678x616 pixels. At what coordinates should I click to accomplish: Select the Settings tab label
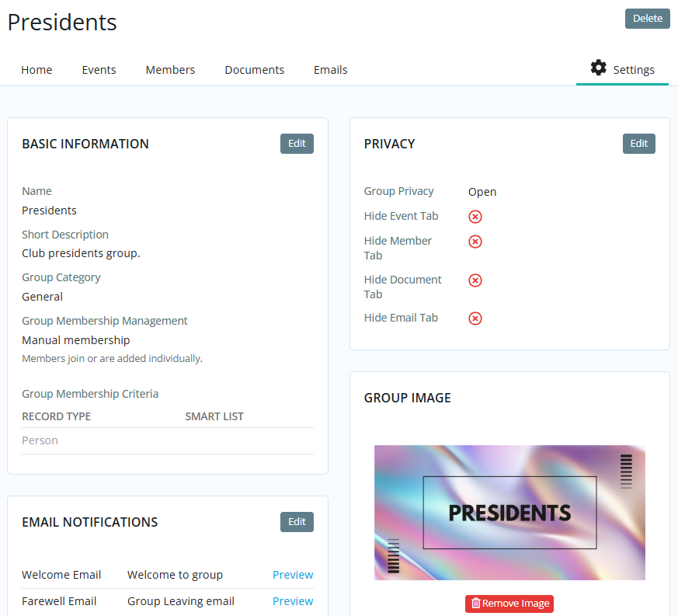click(x=634, y=70)
